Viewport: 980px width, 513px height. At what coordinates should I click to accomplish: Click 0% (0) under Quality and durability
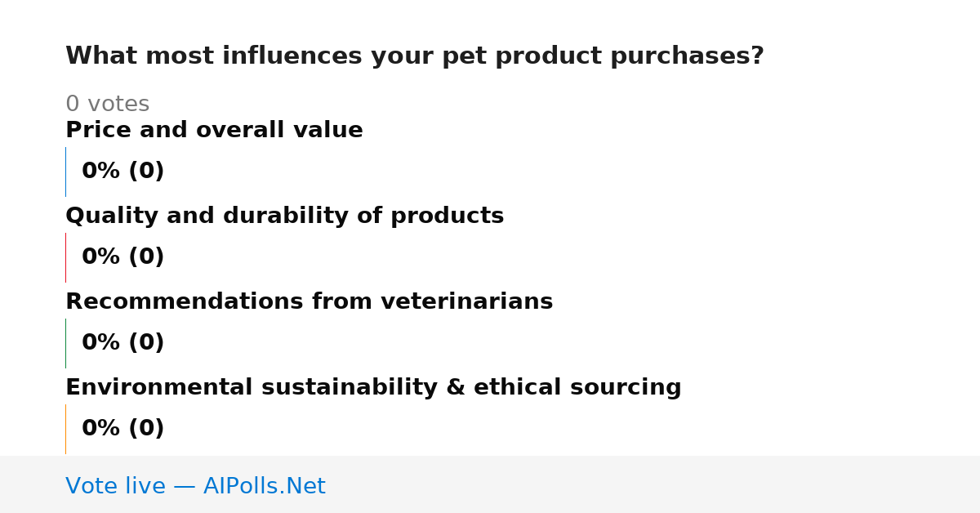click(122, 257)
